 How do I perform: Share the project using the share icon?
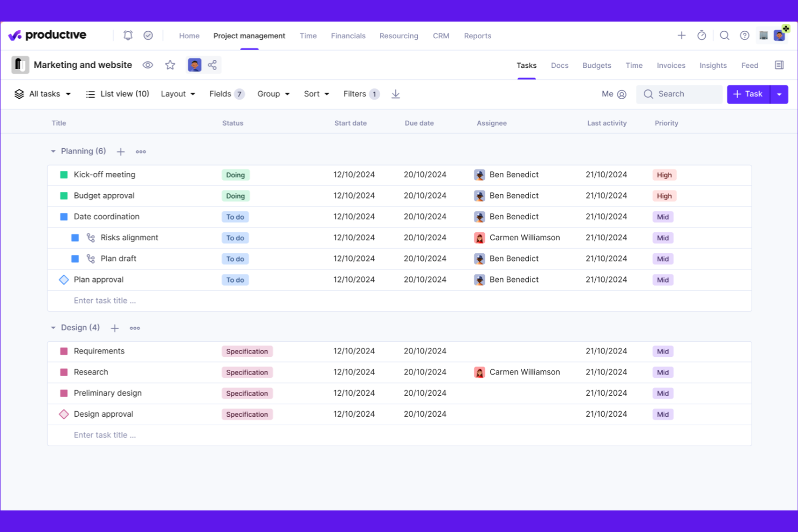[212, 65]
